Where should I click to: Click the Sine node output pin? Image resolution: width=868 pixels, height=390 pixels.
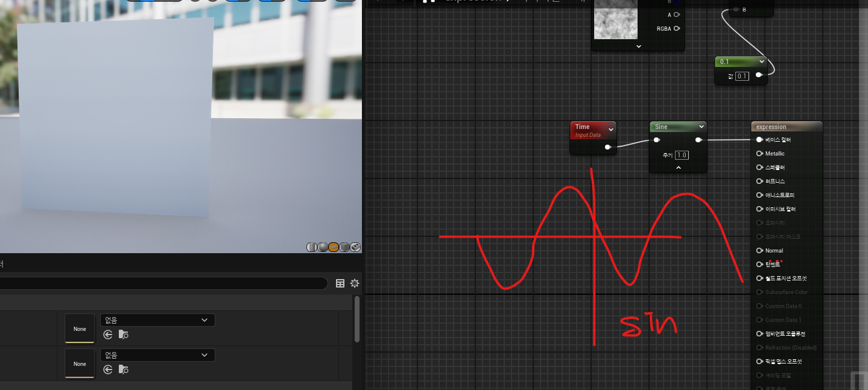pos(699,140)
